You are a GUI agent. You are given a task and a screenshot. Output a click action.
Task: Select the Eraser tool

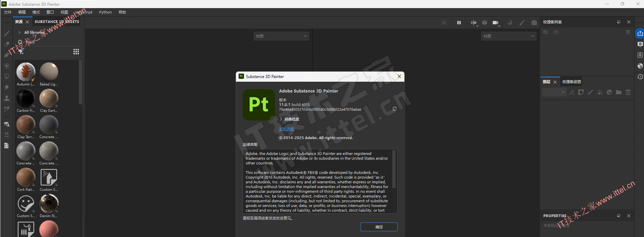7,44
